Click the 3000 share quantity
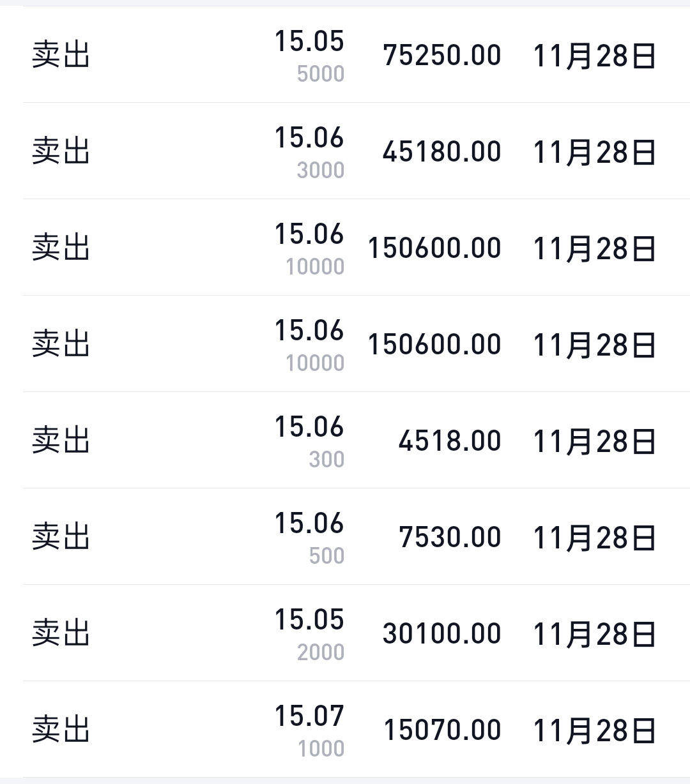 (321, 170)
